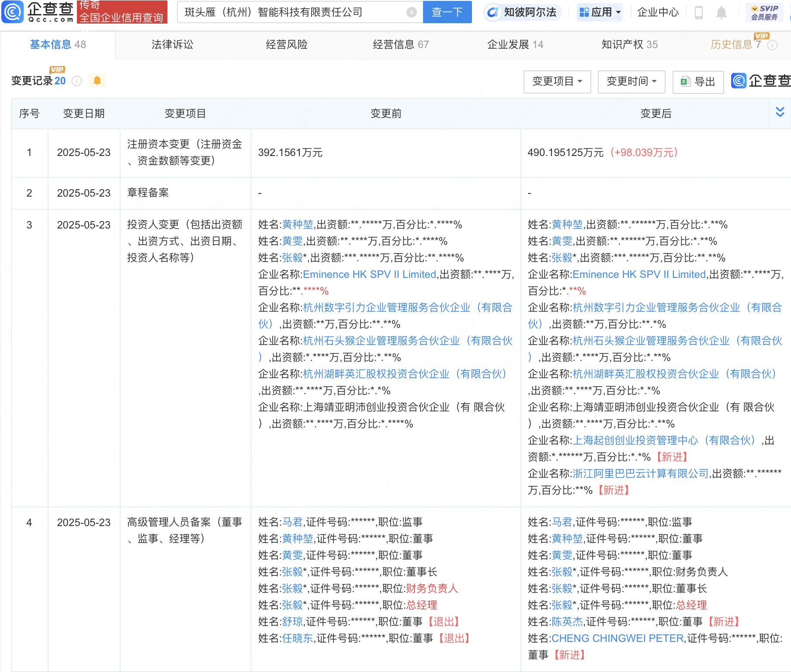Viewport: 791px width, 672px height.
Task: Click the info icon next to 历史信息
Action: pyautogui.click(x=773, y=45)
